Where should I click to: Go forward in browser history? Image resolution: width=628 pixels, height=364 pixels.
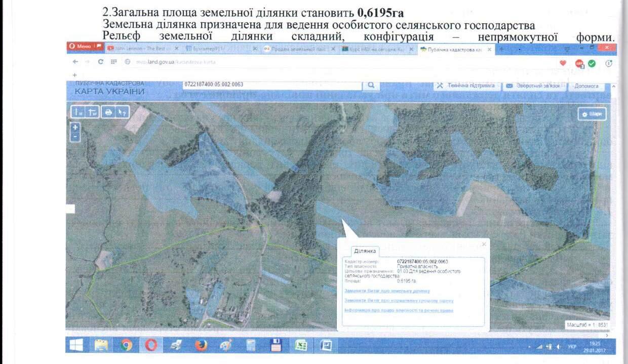[x=88, y=62]
